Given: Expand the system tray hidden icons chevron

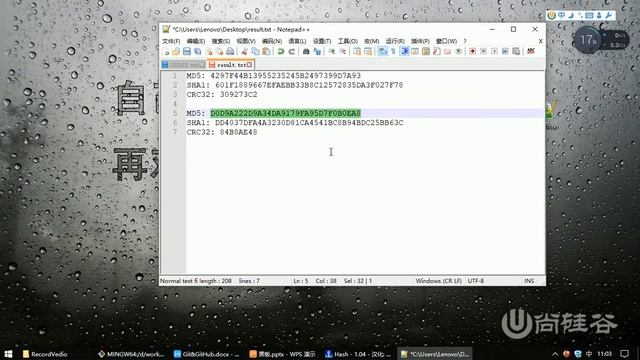Looking at the screenshot, I should (555, 354).
